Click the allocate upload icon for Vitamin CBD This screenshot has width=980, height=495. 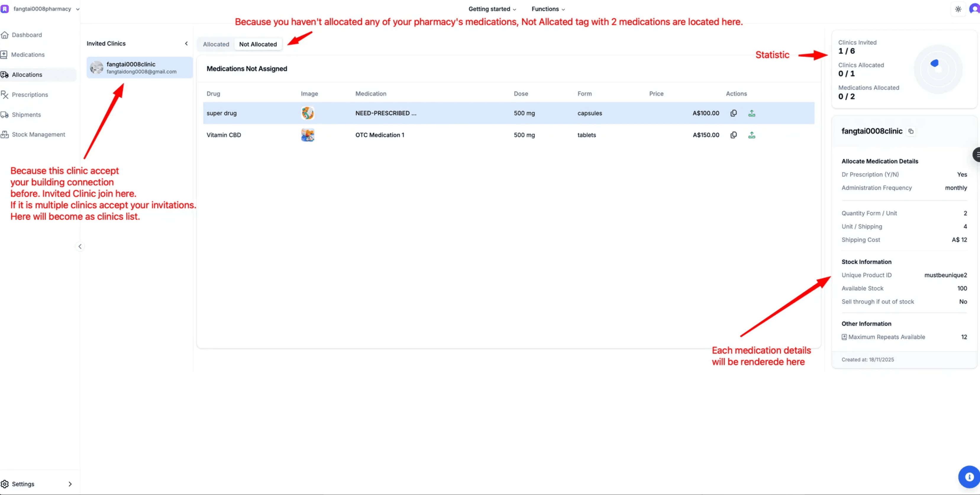coord(752,135)
